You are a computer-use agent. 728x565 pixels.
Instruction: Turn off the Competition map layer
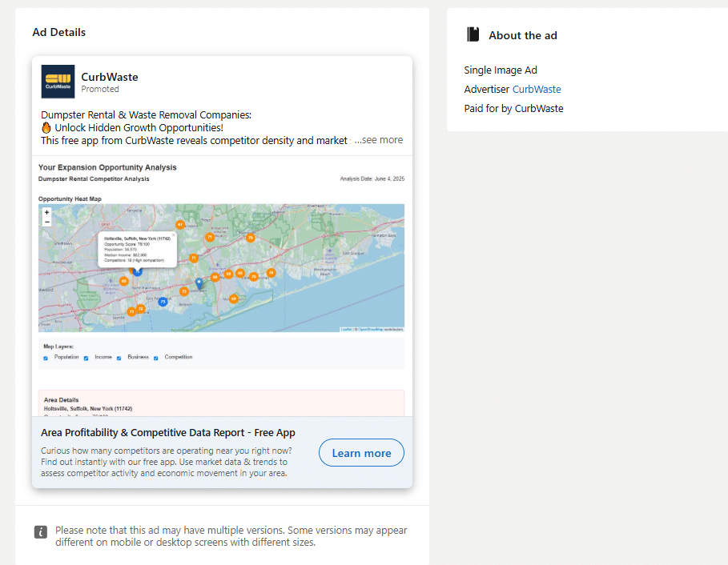pyautogui.click(x=156, y=358)
